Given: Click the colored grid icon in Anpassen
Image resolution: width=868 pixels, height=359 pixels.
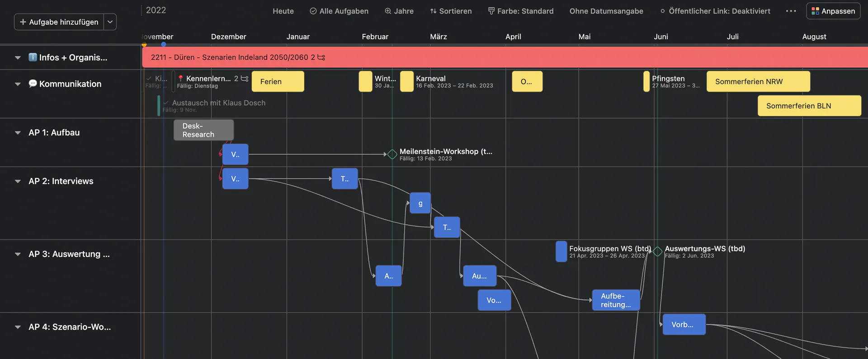Looking at the screenshot, I should [815, 11].
